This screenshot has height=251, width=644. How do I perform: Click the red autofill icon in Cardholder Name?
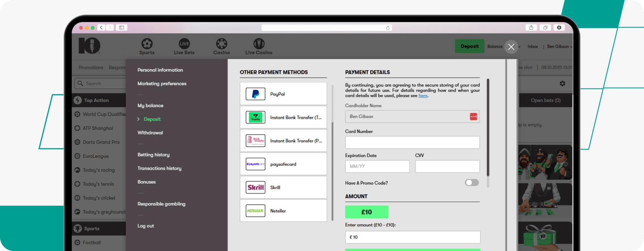tap(473, 117)
